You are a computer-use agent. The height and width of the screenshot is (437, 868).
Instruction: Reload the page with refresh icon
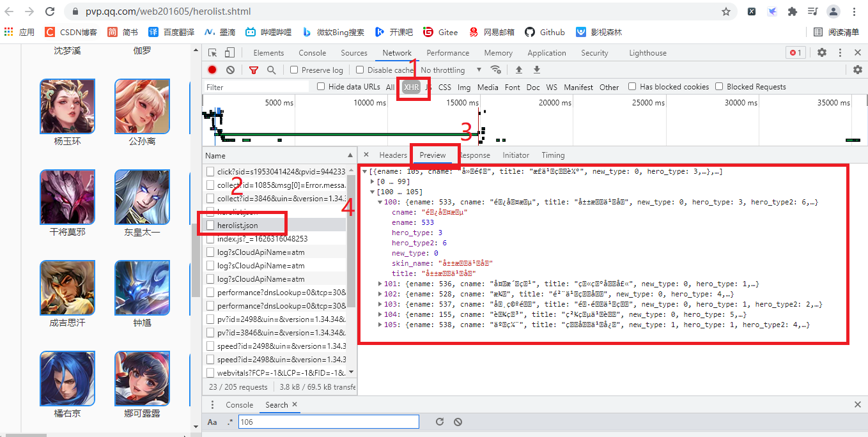coord(50,11)
